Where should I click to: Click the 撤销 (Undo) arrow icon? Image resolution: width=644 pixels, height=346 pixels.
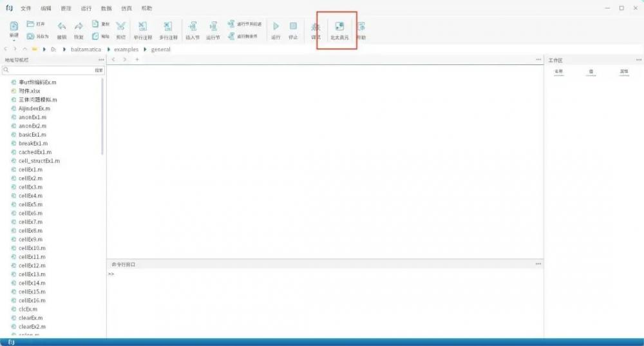pyautogui.click(x=62, y=27)
